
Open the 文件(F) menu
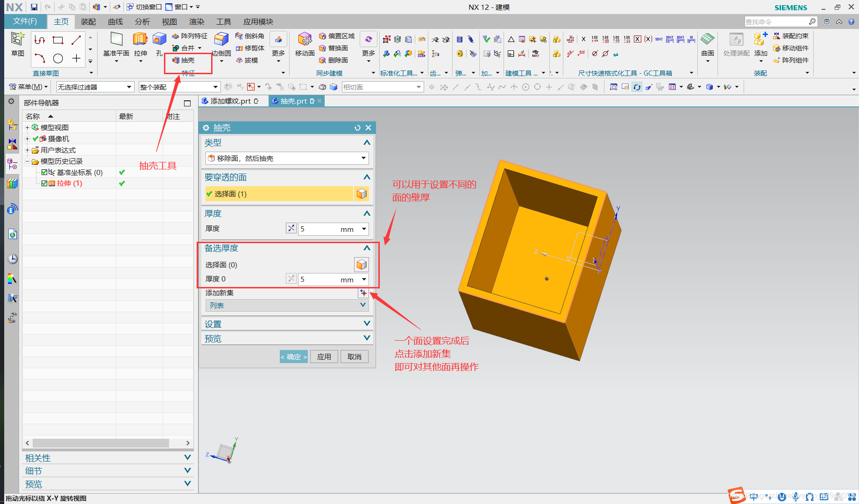click(x=25, y=21)
